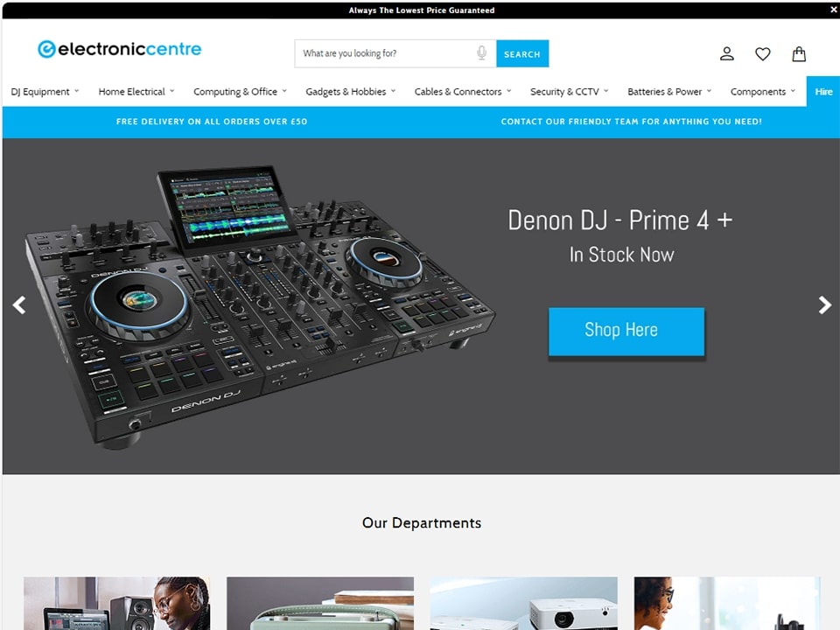Advance carousel with right arrow
Viewport: 840px width, 630px height.
tap(824, 304)
